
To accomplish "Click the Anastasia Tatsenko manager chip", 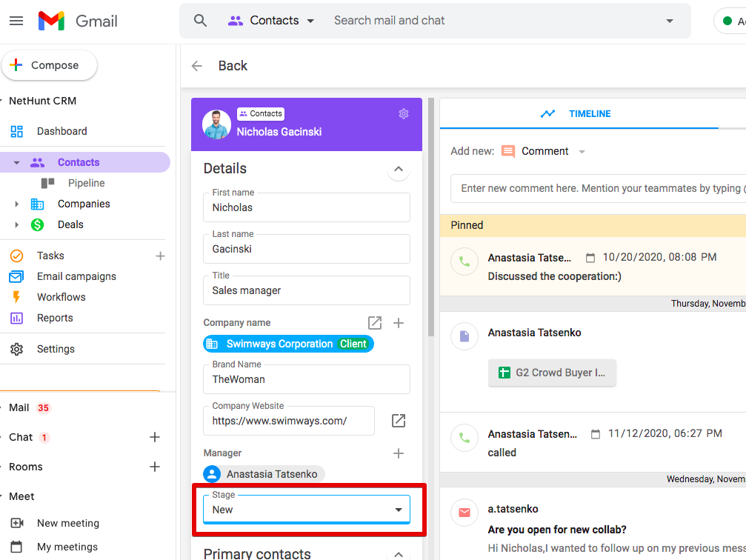I will click(x=264, y=474).
